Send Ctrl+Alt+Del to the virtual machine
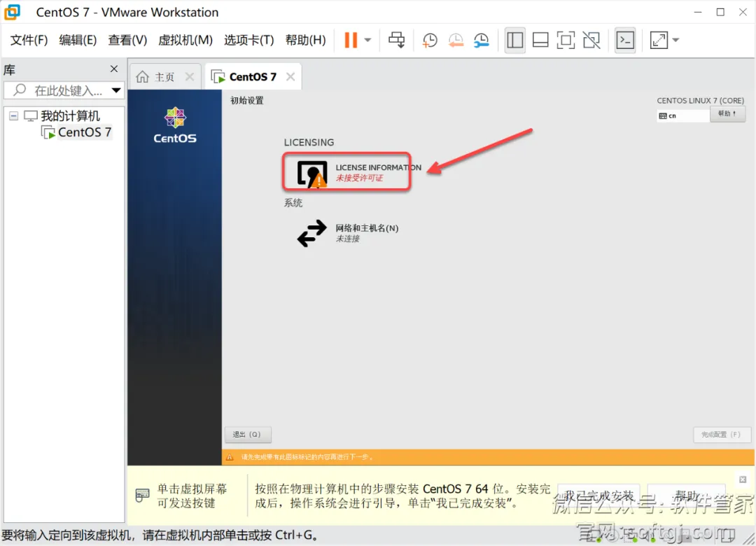 397,40
